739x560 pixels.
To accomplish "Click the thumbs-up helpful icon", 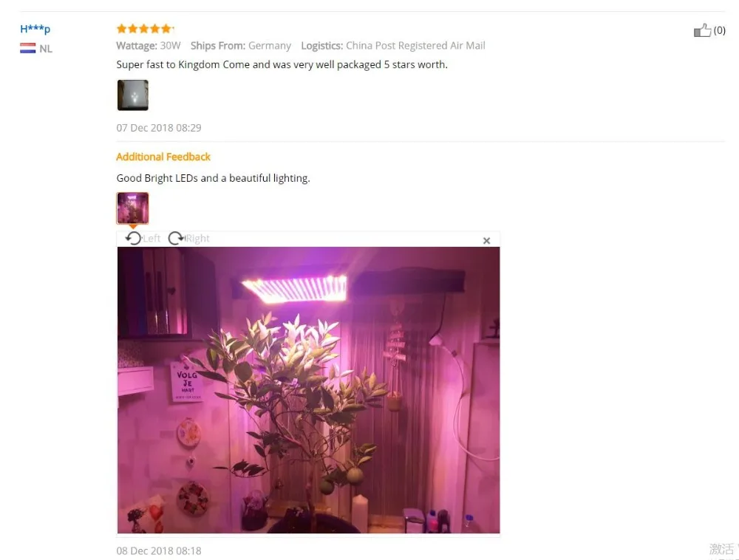I will pyautogui.click(x=702, y=30).
